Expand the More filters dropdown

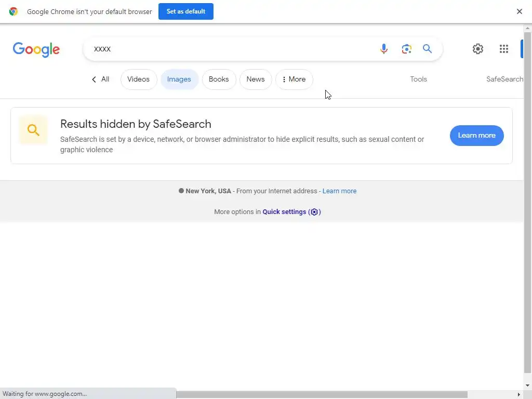click(294, 79)
